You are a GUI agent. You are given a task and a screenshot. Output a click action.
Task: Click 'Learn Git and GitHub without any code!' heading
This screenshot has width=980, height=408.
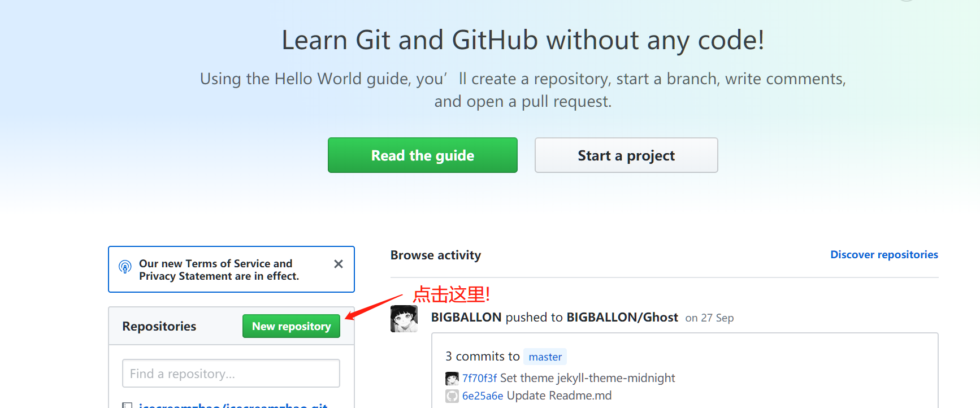click(523, 40)
